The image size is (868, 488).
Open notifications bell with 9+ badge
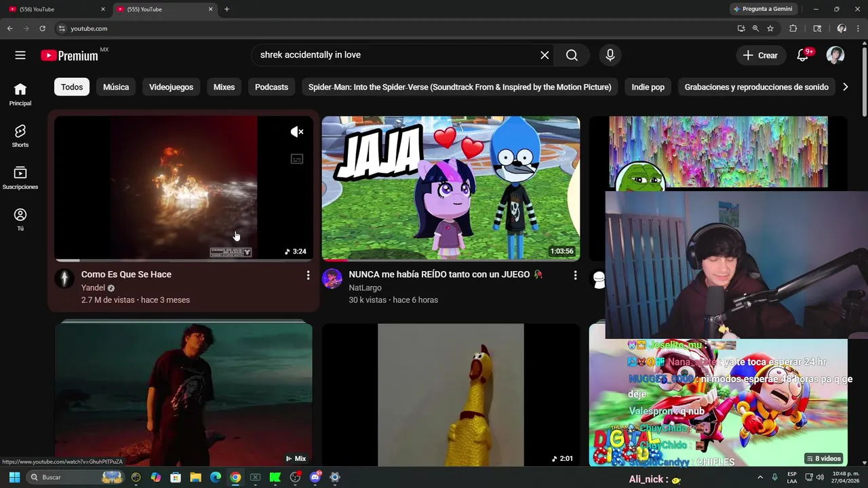(x=803, y=56)
